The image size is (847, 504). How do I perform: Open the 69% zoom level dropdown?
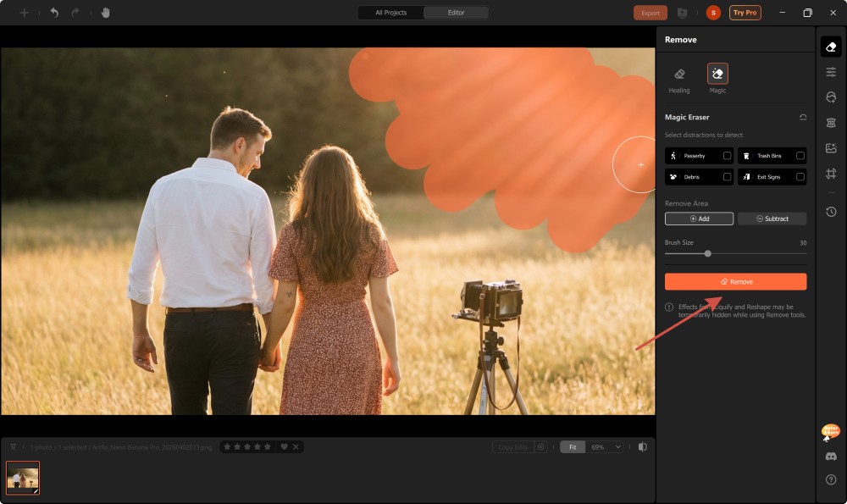(x=605, y=446)
